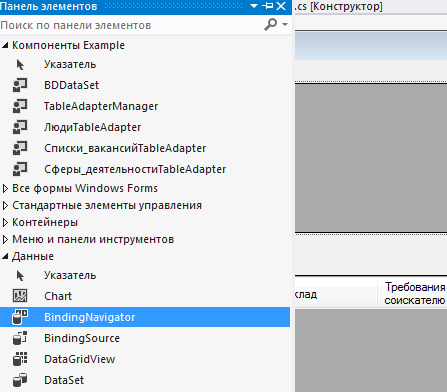This screenshot has width=447, height=392.
Task: Select Указатель text under Данные
Action: 70,275
